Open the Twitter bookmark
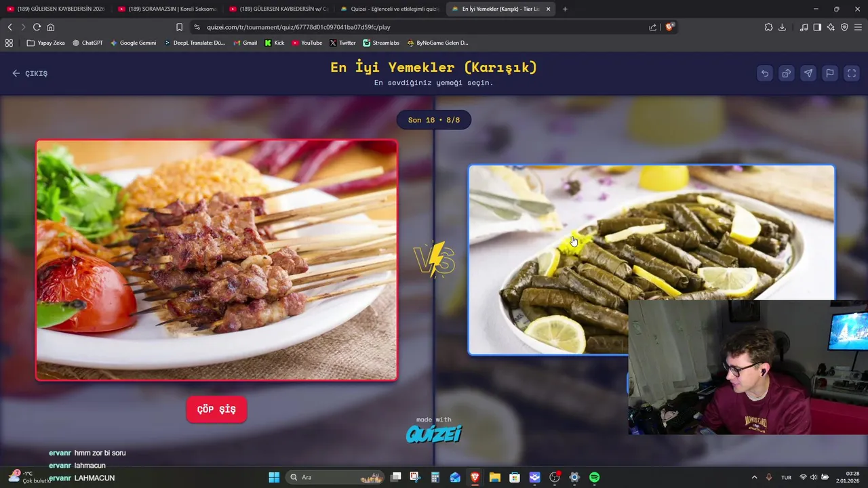Image resolution: width=868 pixels, height=488 pixels. (x=342, y=43)
